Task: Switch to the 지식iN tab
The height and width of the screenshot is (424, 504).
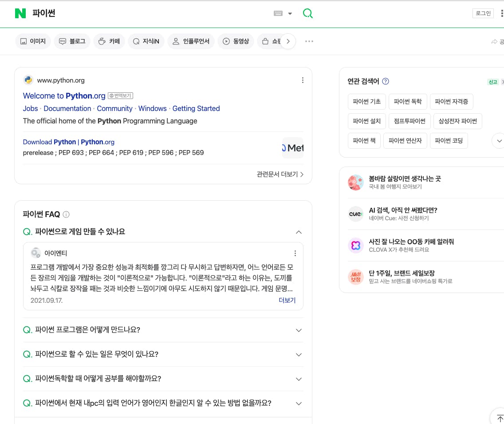Action: [146, 41]
